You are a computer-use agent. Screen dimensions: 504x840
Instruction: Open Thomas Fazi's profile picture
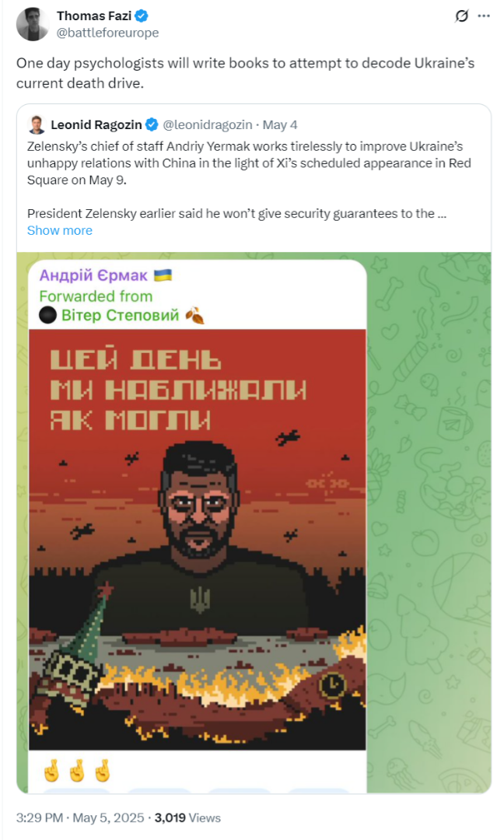tap(32, 23)
